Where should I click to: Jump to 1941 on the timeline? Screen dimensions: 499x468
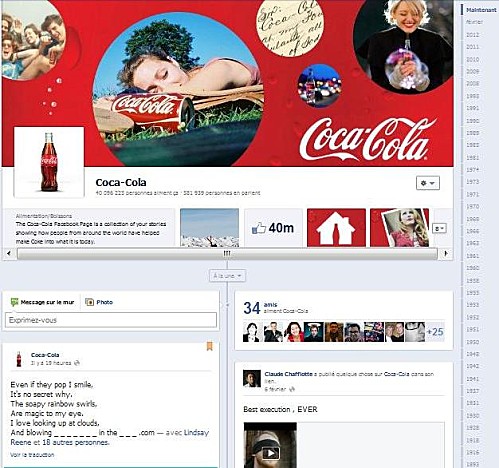[x=472, y=379]
